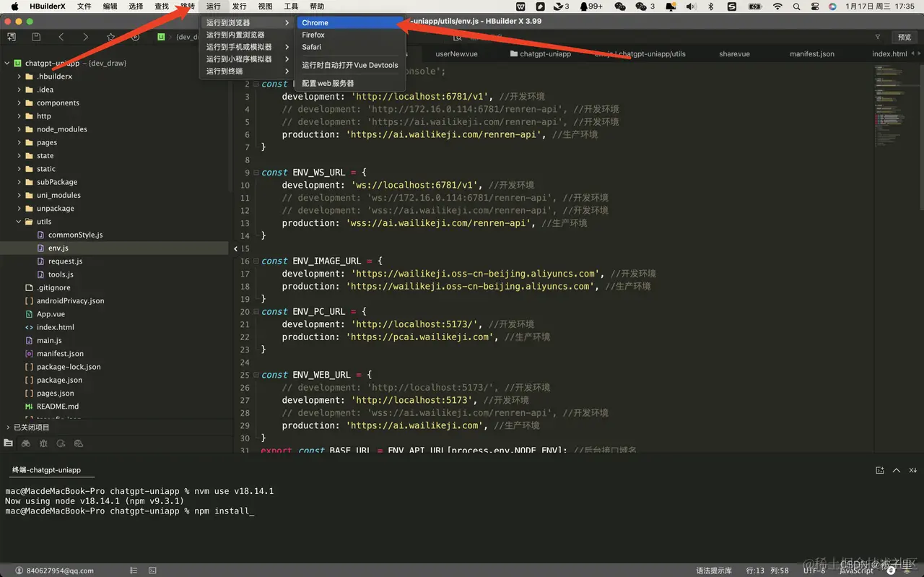Open App.vue in the file tree

click(51, 314)
